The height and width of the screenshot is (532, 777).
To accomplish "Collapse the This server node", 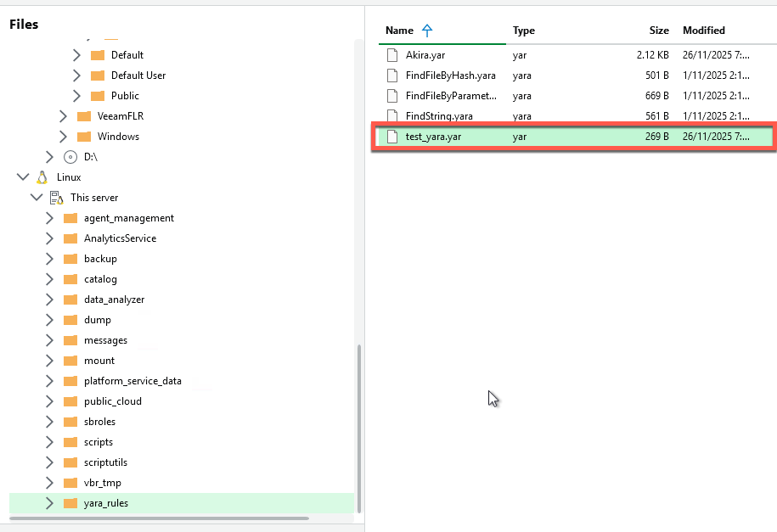I will 36,198.
